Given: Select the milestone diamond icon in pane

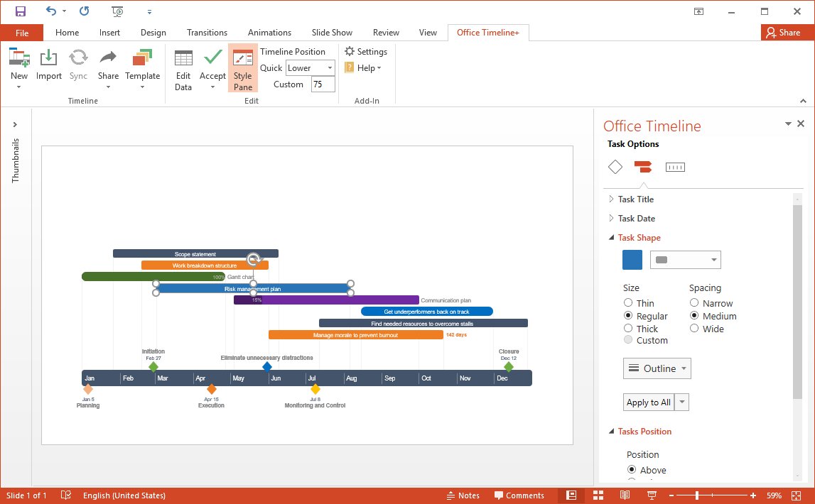Looking at the screenshot, I should pos(615,167).
